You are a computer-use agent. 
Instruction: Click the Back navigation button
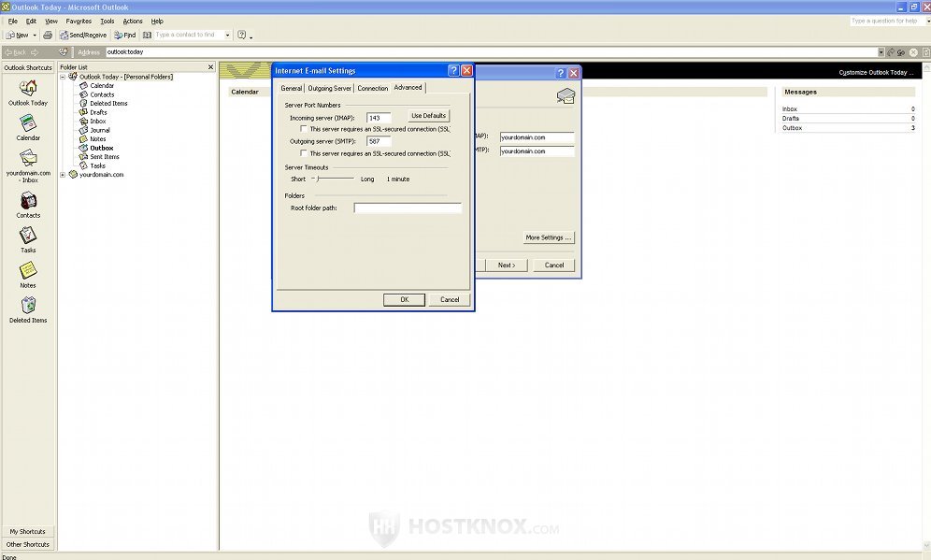tap(16, 52)
